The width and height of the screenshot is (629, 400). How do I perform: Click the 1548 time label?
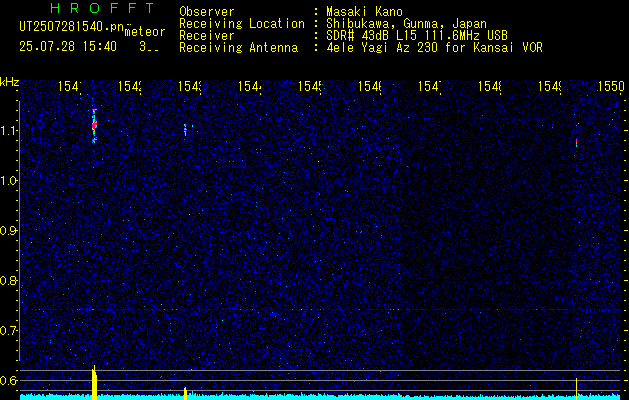point(490,86)
